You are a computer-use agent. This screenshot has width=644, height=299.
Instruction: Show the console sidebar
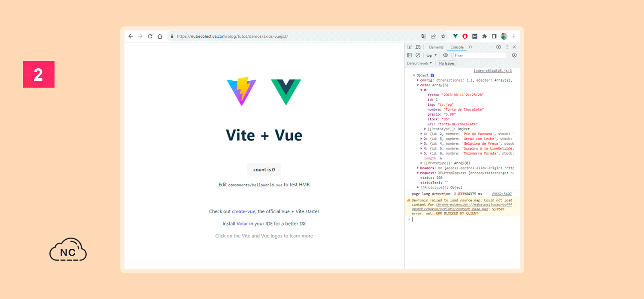point(410,55)
